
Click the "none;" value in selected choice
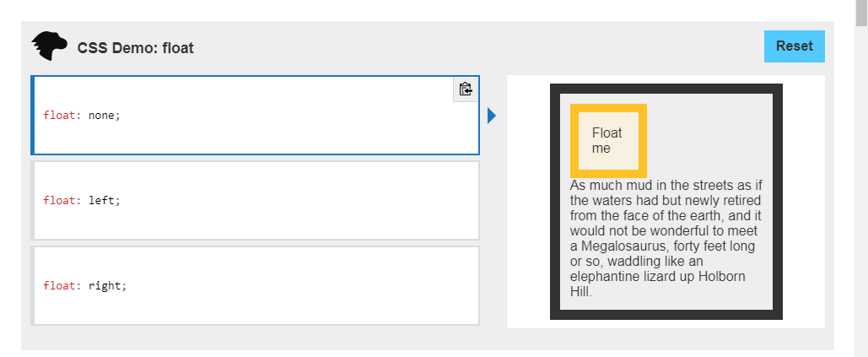(x=105, y=116)
